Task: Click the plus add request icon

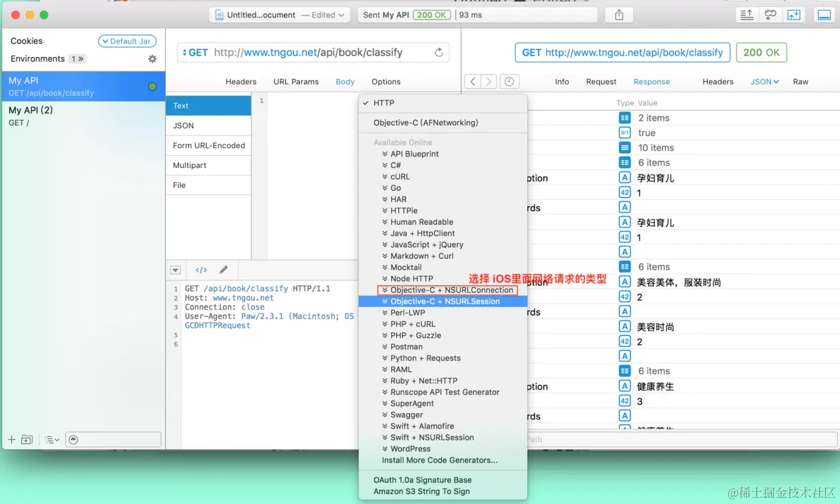Action: point(12,440)
